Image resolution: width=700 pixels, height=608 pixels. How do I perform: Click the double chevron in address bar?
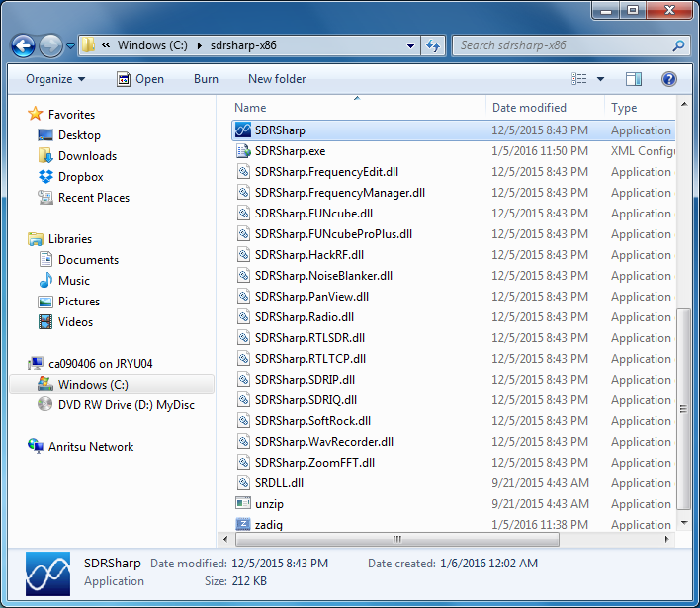[x=106, y=45]
